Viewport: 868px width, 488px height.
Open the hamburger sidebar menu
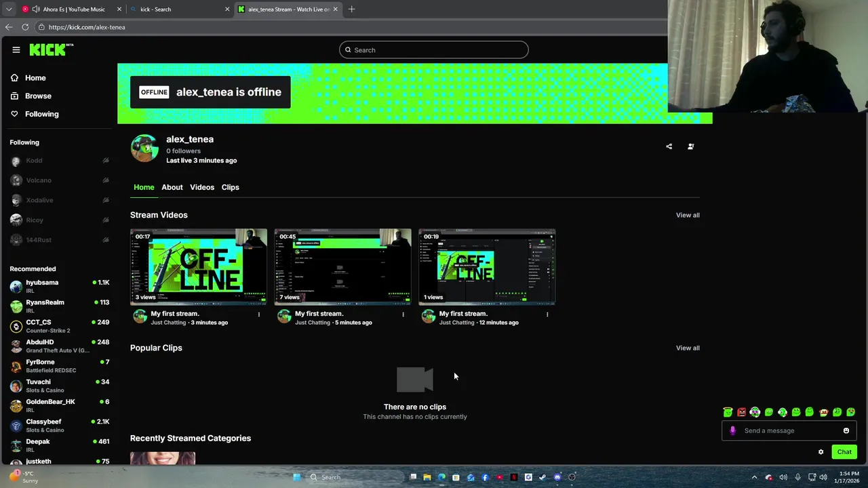click(16, 49)
